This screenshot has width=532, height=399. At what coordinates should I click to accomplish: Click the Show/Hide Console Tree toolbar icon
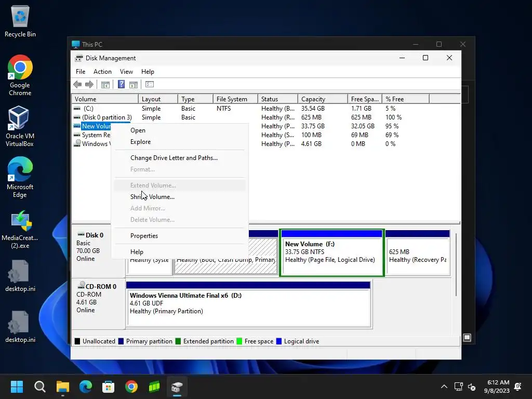(x=105, y=85)
